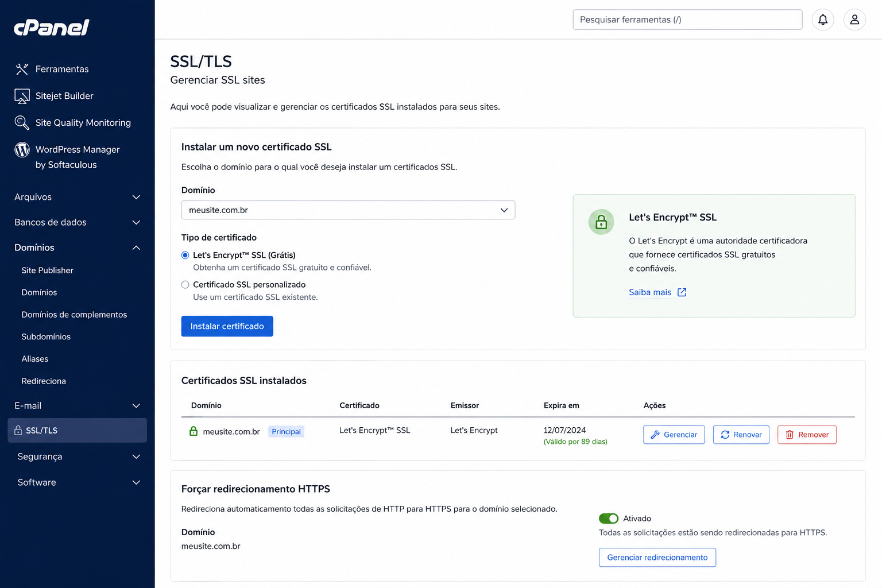Click Gerenciar for meusite.com.br certificate
Screen dimensions: 882x588
tap(674, 435)
